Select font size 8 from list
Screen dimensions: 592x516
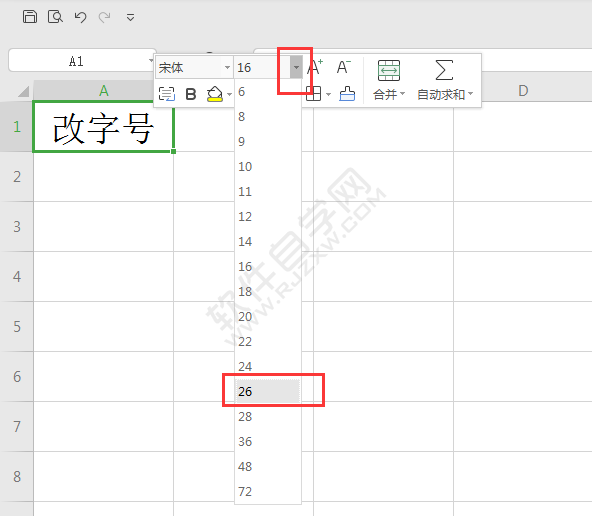tap(268, 117)
